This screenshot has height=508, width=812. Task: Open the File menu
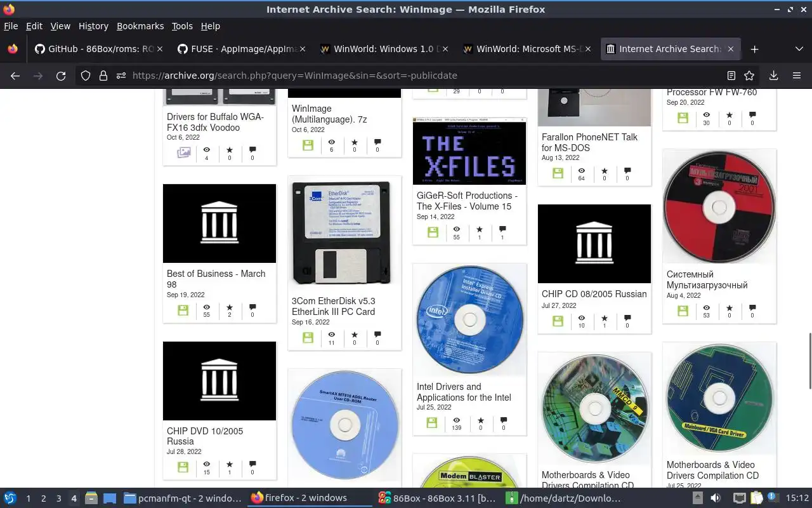[x=11, y=26]
